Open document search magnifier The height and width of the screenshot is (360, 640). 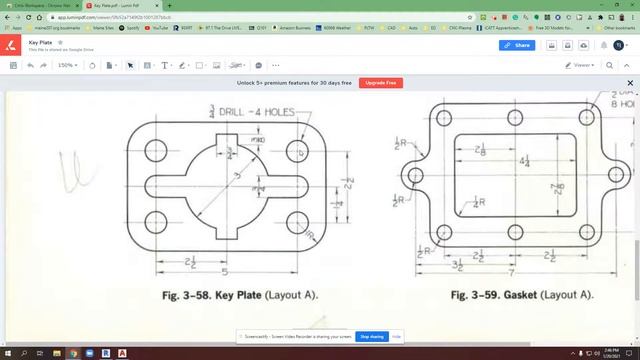click(609, 65)
